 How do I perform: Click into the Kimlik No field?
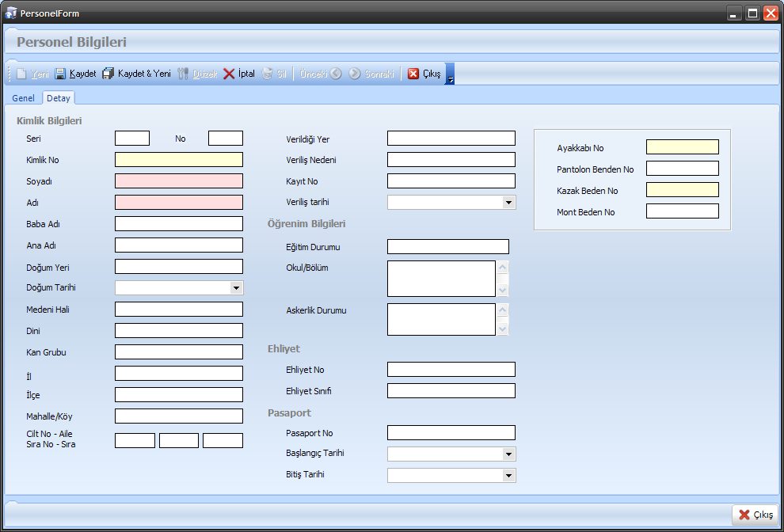178,160
